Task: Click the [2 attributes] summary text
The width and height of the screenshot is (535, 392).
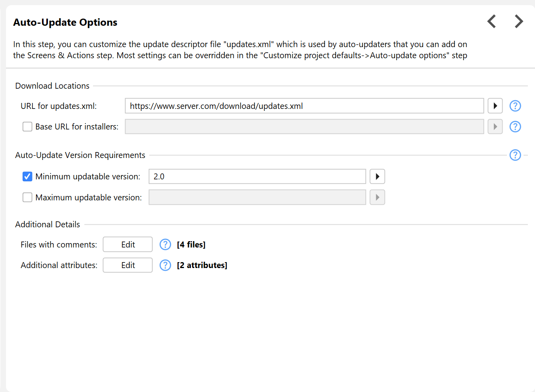Action: pyautogui.click(x=202, y=265)
